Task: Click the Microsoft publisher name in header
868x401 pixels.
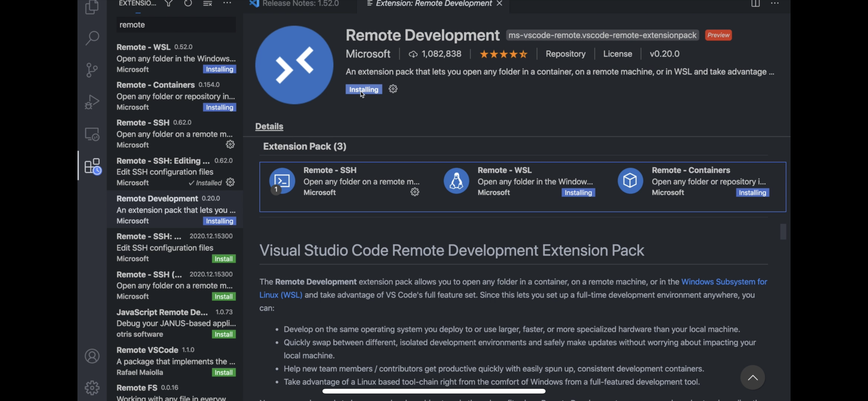Action: (x=368, y=54)
